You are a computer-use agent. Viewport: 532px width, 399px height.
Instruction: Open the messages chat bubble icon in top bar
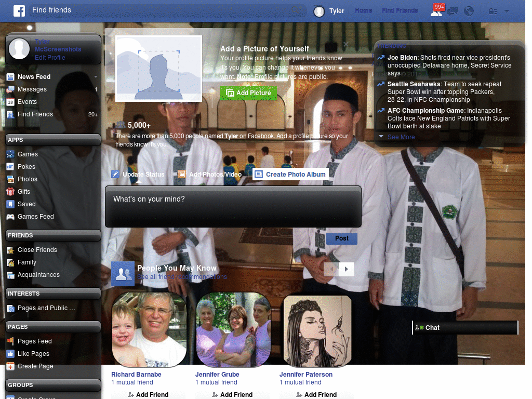(453, 11)
